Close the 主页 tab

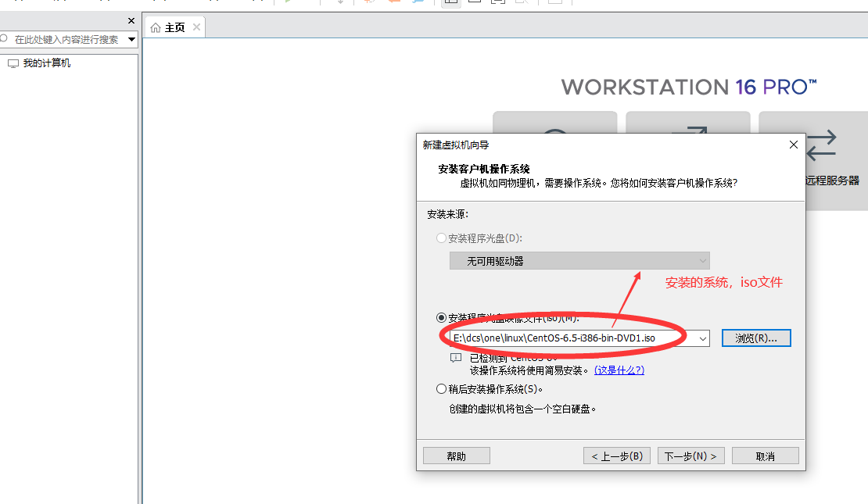pyautogui.click(x=196, y=27)
